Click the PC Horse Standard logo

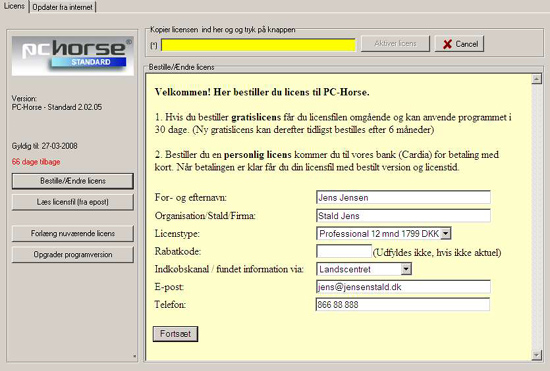tap(73, 56)
